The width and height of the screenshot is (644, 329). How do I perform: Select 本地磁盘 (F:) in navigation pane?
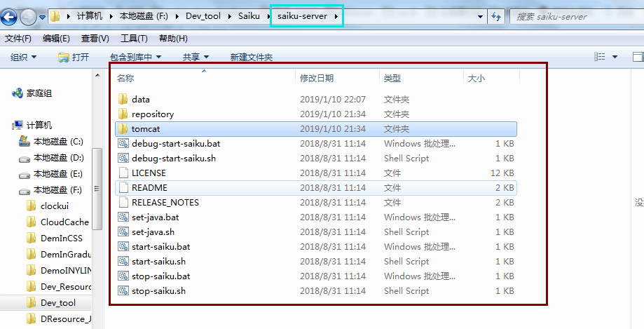pyautogui.click(x=57, y=190)
